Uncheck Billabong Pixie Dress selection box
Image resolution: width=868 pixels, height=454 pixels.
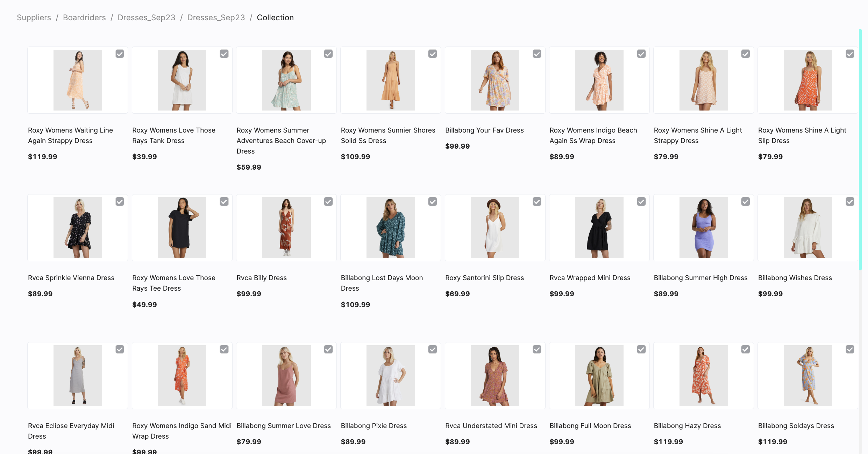[433, 349]
